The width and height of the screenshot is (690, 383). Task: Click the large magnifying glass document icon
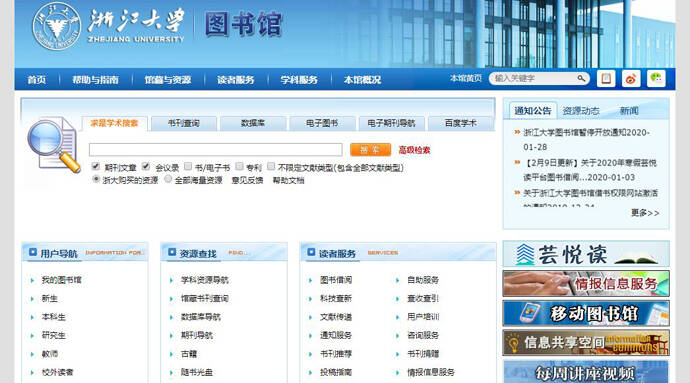click(x=54, y=144)
